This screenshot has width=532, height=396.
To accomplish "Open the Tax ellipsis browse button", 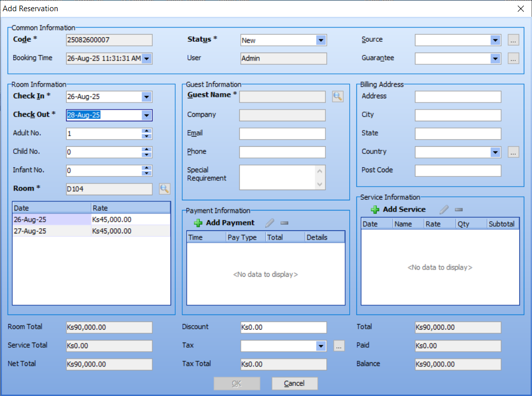I will tap(339, 346).
